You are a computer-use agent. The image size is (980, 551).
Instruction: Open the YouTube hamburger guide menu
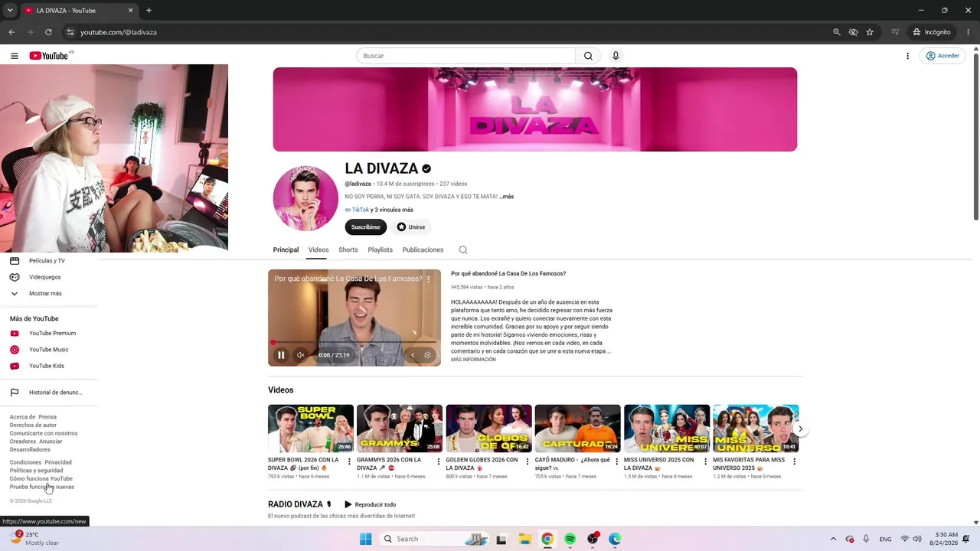tap(15, 56)
